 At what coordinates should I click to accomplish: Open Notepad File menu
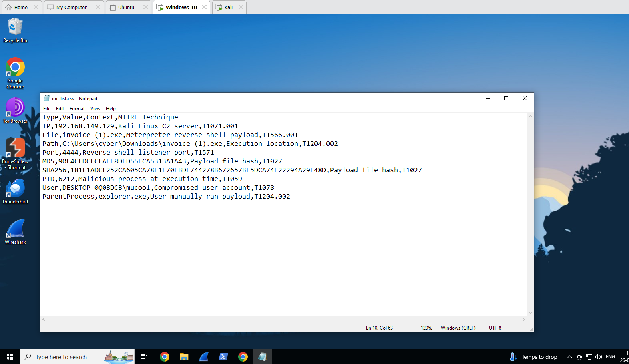click(47, 109)
